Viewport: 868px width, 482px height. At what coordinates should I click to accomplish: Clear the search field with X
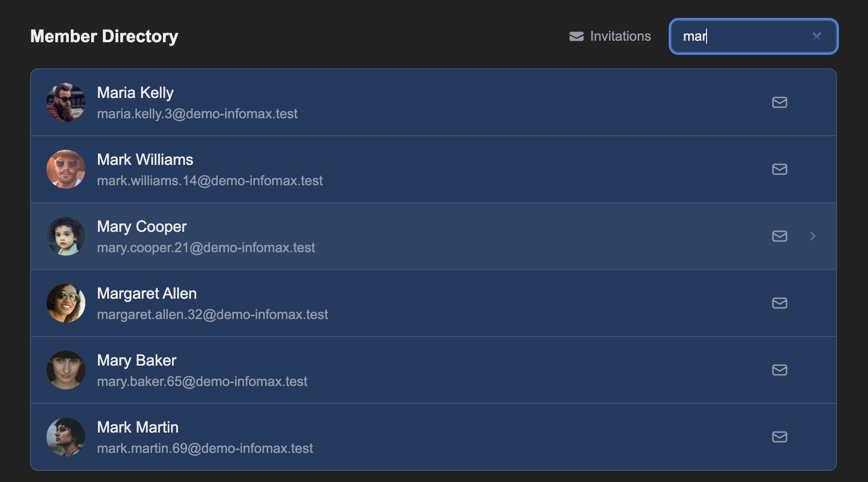coord(817,36)
